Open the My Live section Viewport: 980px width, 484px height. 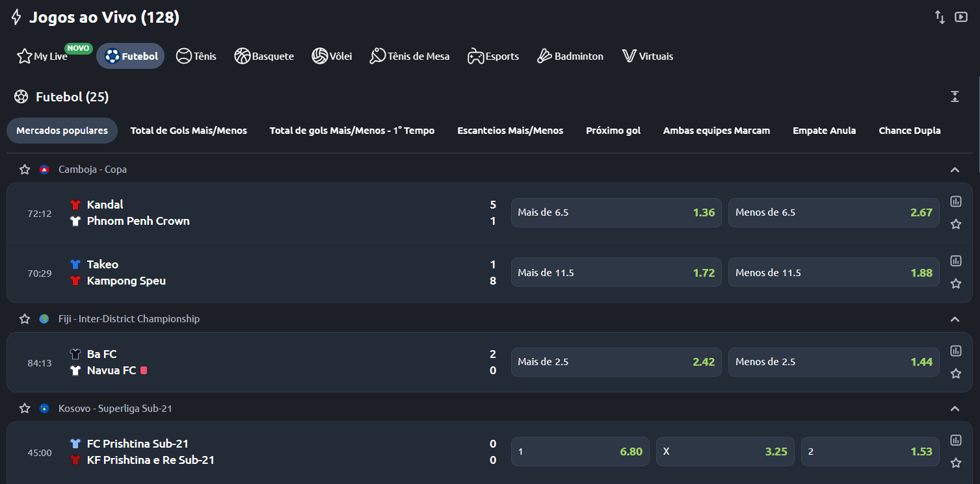click(43, 57)
